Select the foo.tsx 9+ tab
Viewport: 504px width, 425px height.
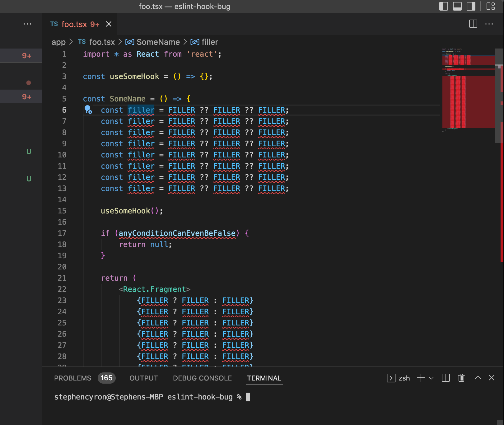pyautogui.click(x=80, y=24)
